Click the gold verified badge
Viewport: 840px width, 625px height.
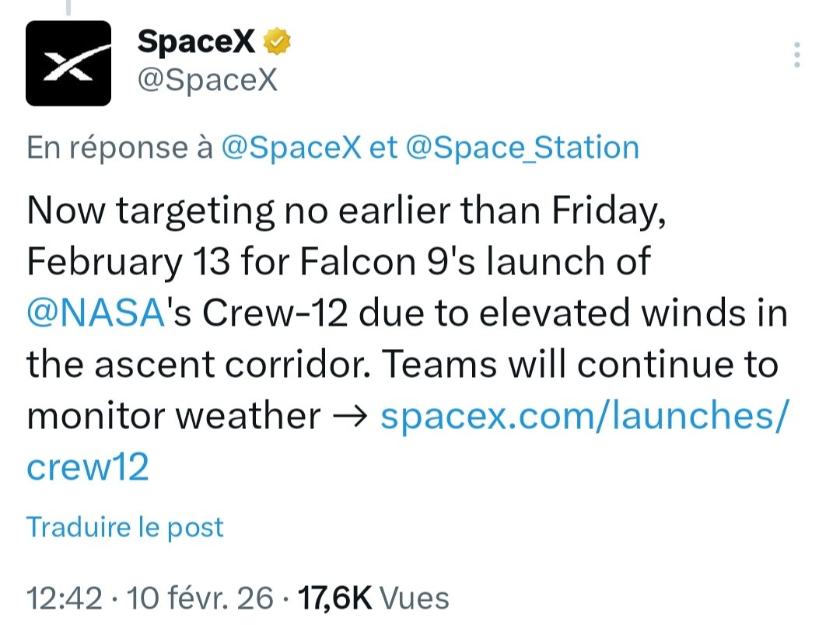pyautogui.click(x=278, y=43)
